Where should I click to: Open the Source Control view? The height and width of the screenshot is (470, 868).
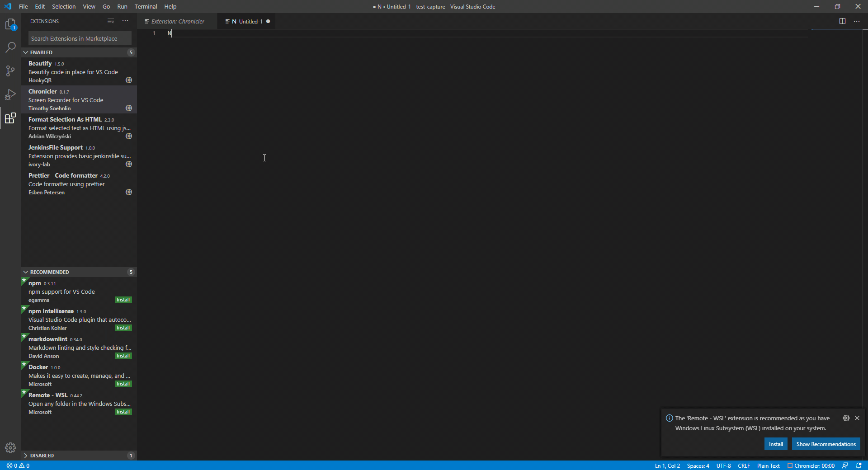(10, 71)
